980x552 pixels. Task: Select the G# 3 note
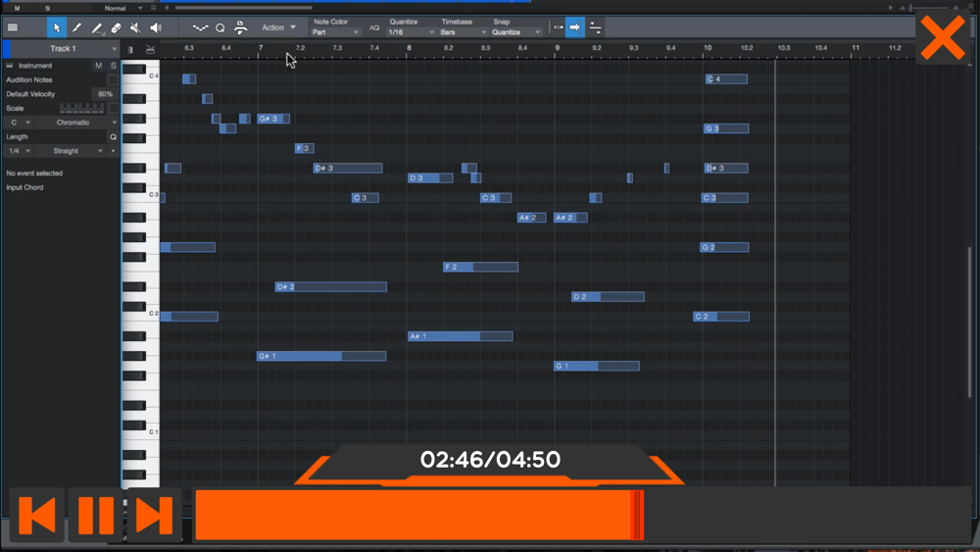pos(273,119)
